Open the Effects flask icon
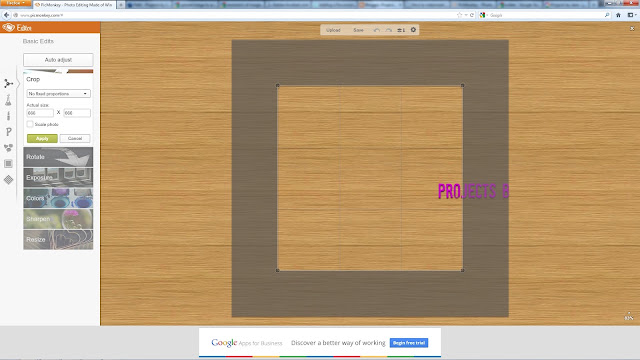 point(8,100)
